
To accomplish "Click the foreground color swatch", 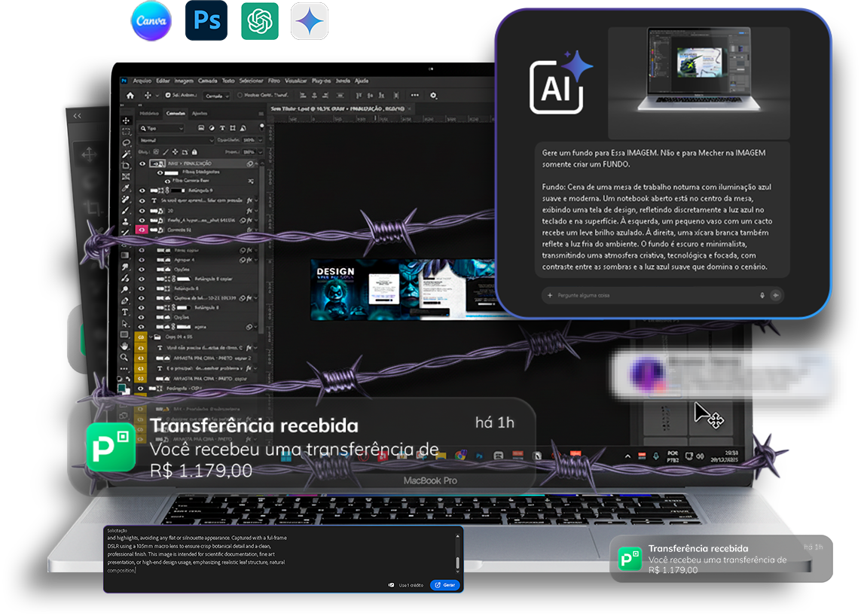I will 122,387.
